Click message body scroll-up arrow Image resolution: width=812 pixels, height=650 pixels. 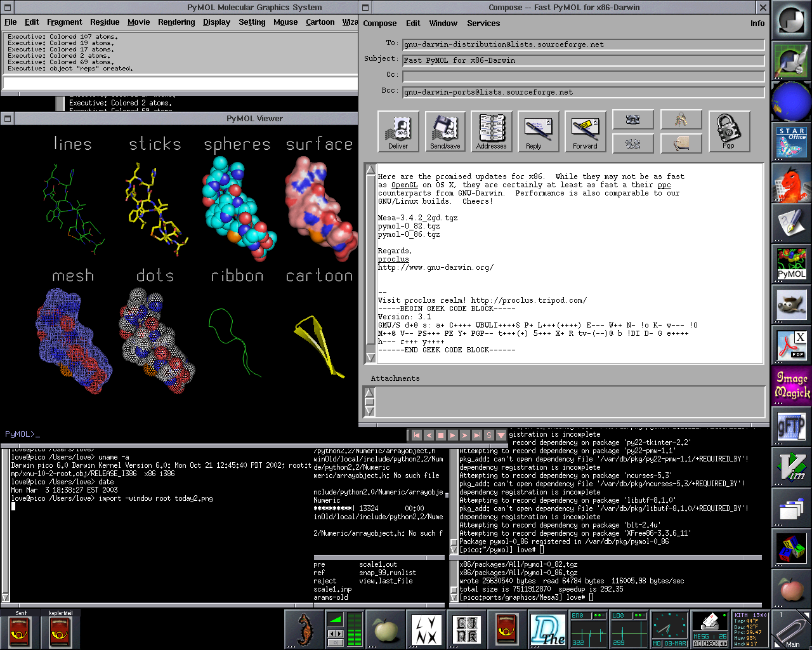click(x=370, y=169)
